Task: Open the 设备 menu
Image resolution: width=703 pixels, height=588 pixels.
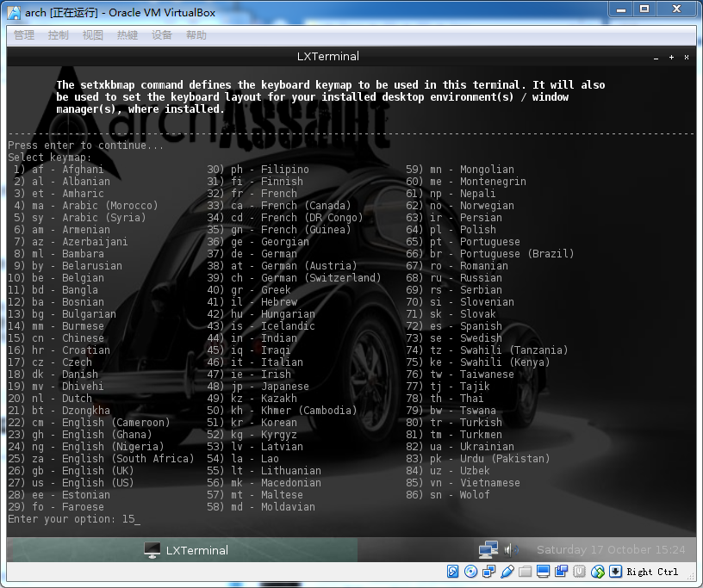Action: [x=162, y=35]
